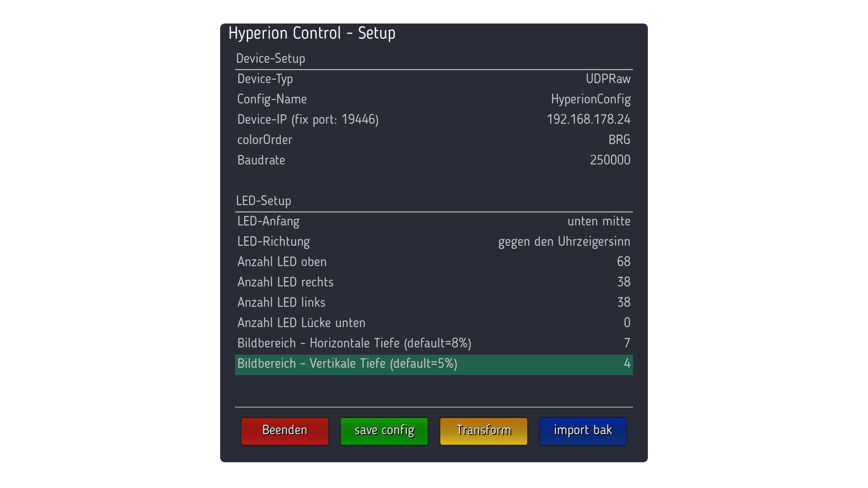Select the Config-Name setting row

(x=433, y=99)
